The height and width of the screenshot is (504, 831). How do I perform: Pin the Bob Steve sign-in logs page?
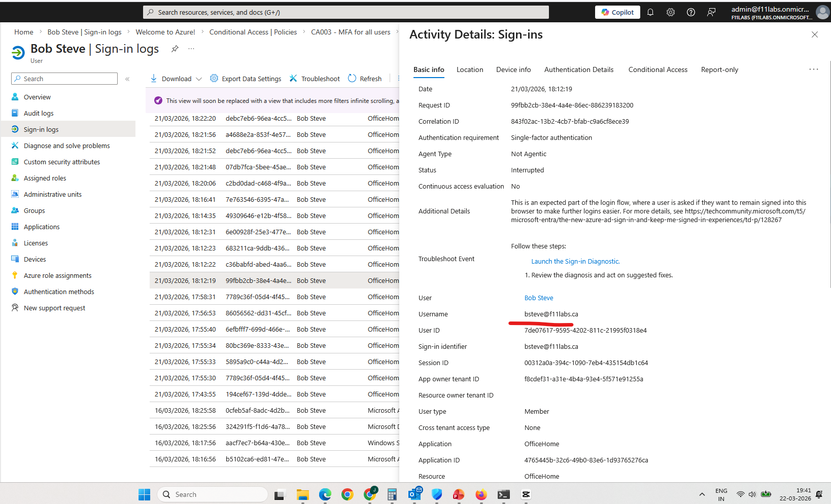[175, 49]
